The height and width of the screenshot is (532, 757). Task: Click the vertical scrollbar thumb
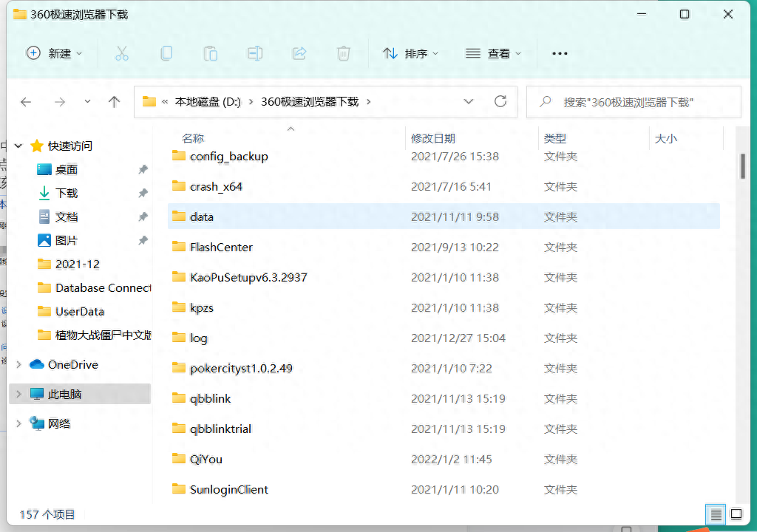coord(742,166)
